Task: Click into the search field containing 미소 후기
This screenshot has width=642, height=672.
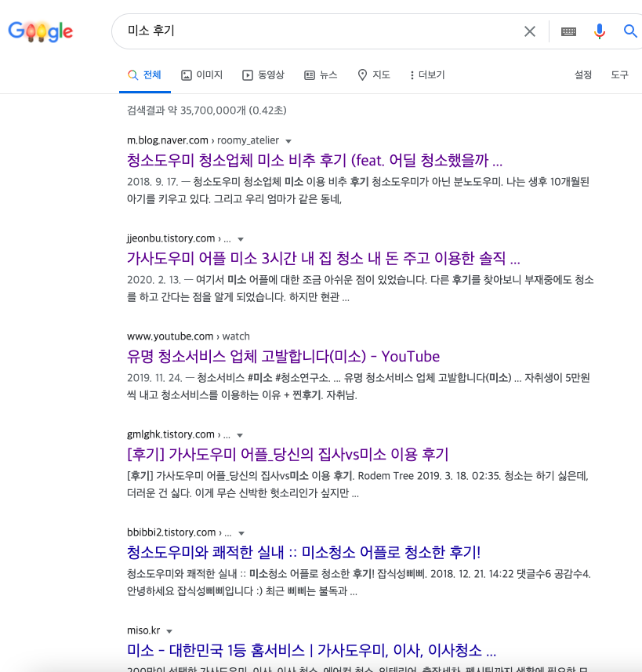Action: click(317, 31)
